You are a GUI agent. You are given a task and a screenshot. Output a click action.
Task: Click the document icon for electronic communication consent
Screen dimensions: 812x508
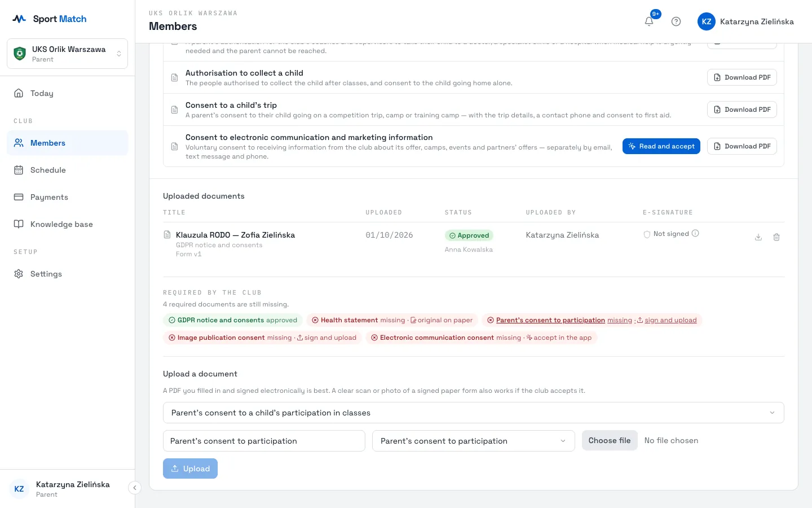(x=175, y=146)
